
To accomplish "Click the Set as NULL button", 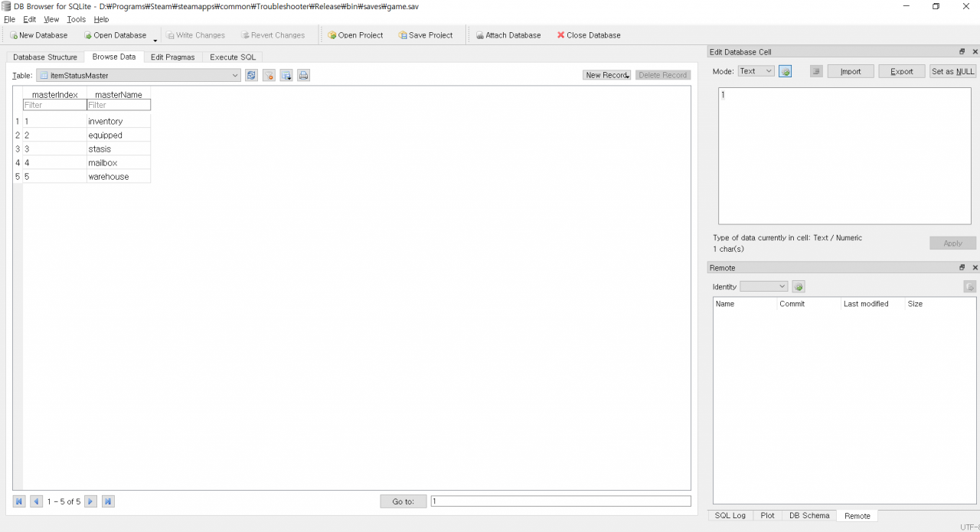I will pos(953,71).
